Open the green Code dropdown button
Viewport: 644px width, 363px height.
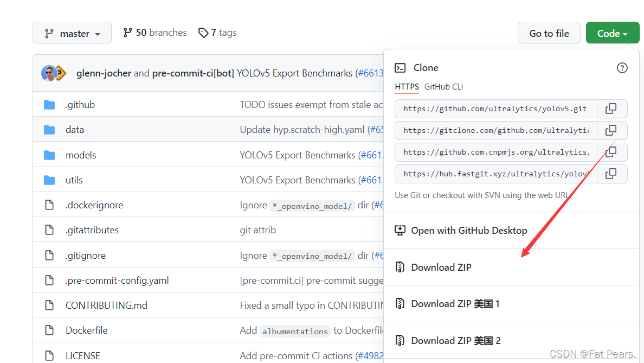tap(613, 33)
